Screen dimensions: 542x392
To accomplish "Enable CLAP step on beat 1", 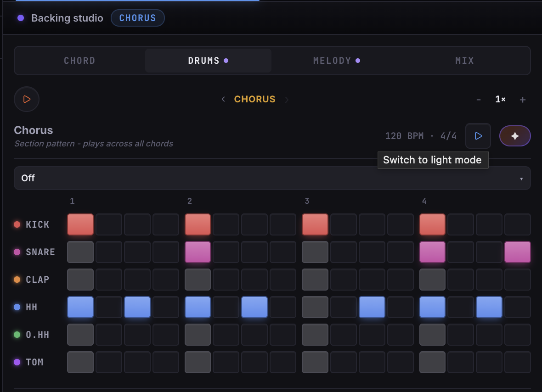I will coord(80,280).
